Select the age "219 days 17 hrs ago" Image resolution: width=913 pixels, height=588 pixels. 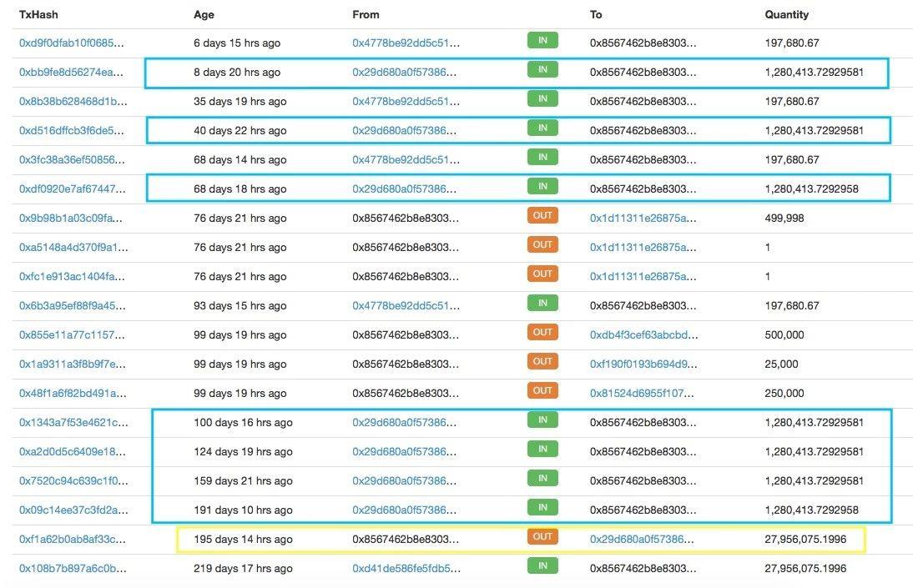(x=243, y=568)
